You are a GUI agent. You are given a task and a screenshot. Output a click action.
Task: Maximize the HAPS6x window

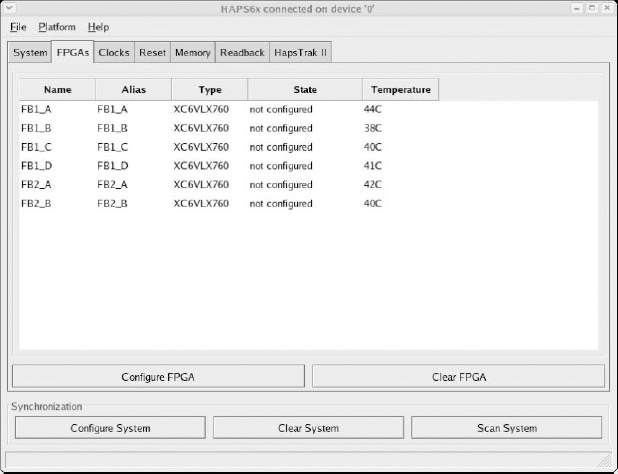point(592,8)
